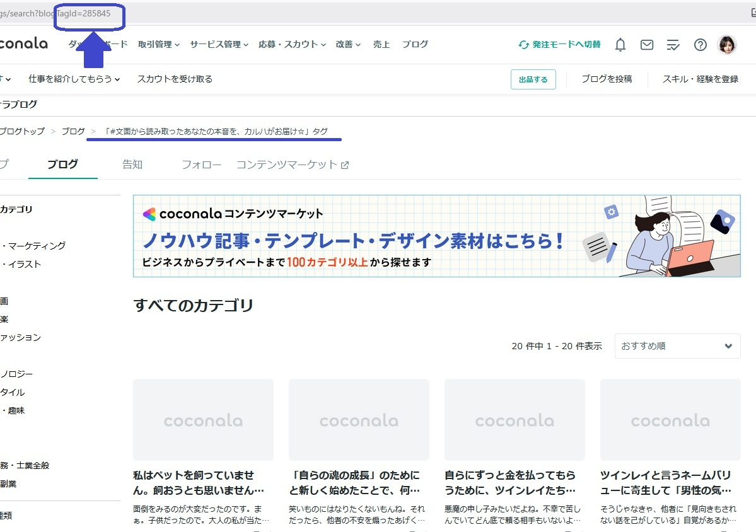The height and width of the screenshot is (532, 756).
Task: Click excerpt text そうじゃなきゃ、他者に
Action: (x=668, y=514)
